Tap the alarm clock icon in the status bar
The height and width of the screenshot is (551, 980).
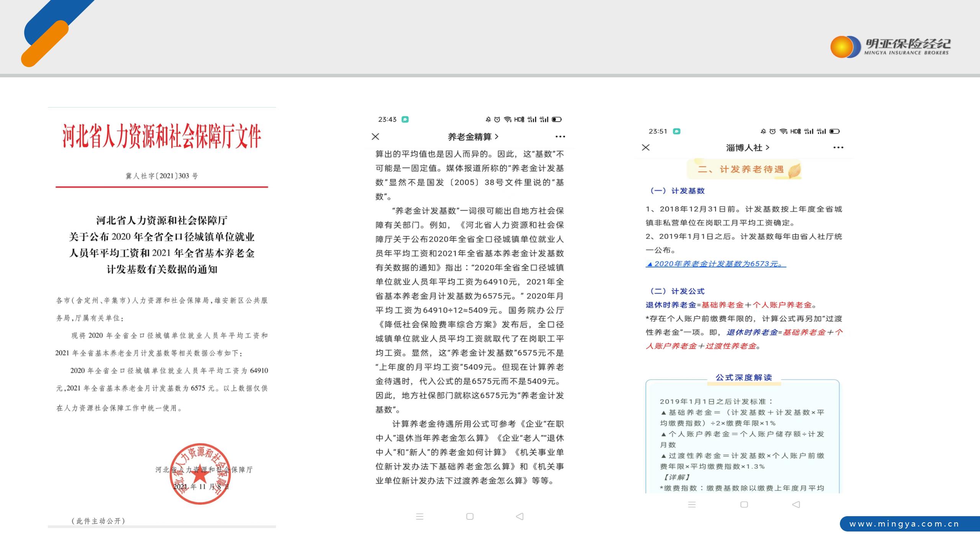(x=497, y=119)
